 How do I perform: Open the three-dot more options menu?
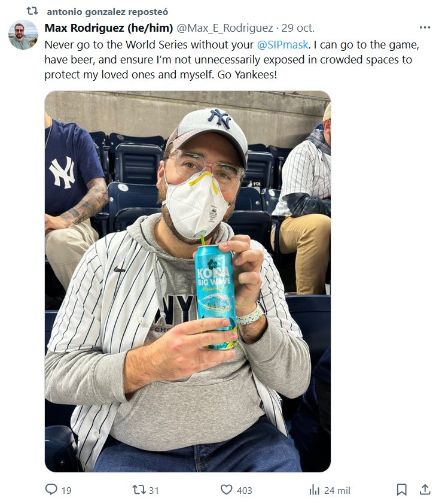[425, 28]
